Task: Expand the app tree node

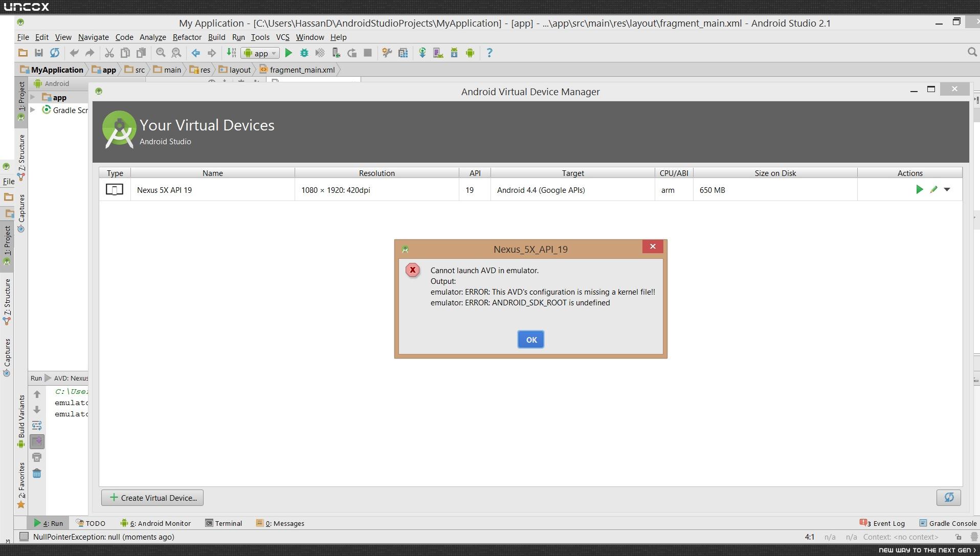Action: 33,97
